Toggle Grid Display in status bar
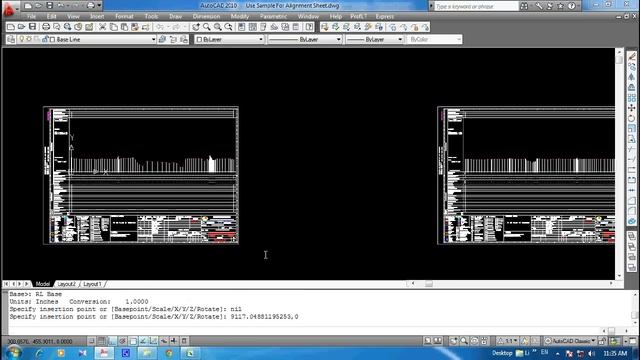 pyautogui.click(x=102, y=341)
